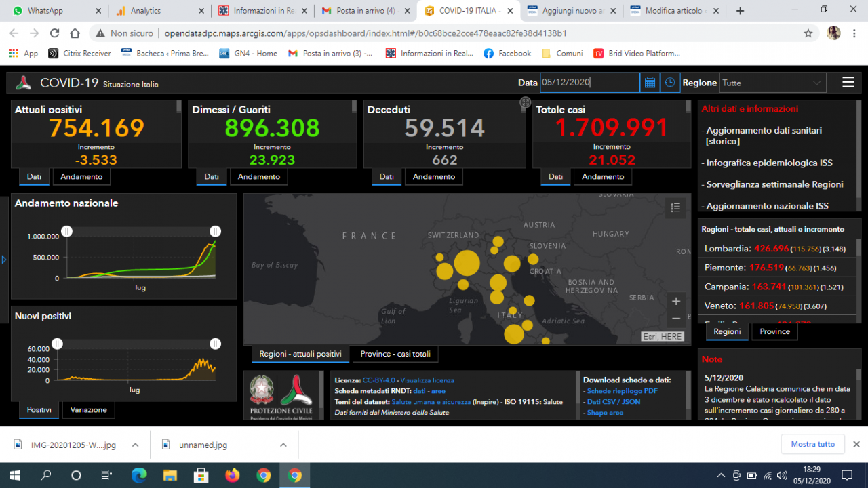This screenshot has width=868, height=488.
Task: Click the Mostra tutto downloads button
Action: tap(812, 444)
